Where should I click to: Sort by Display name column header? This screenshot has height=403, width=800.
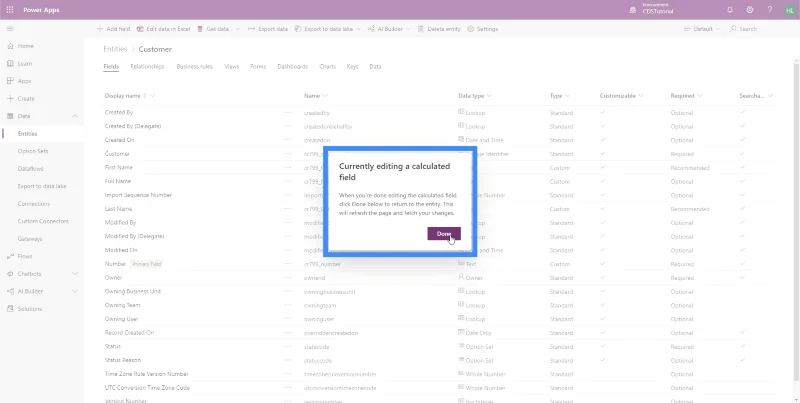[130, 96]
